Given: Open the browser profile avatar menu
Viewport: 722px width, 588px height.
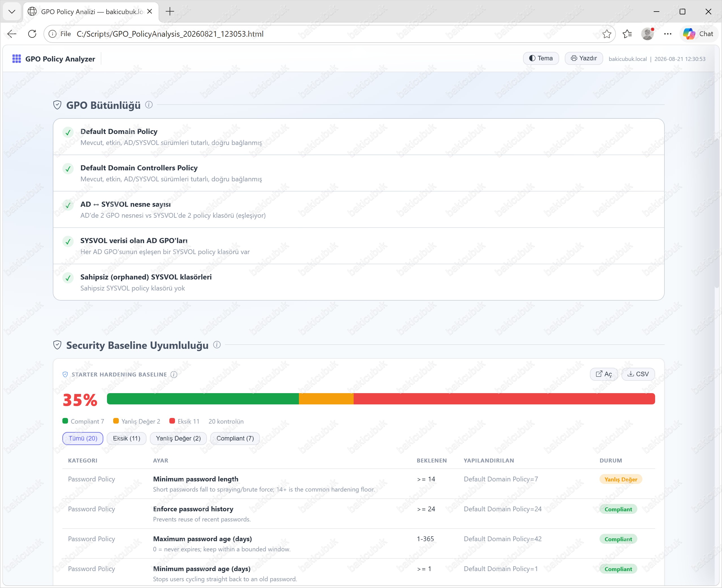Looking at the screenshot, I should click(647, 34).
